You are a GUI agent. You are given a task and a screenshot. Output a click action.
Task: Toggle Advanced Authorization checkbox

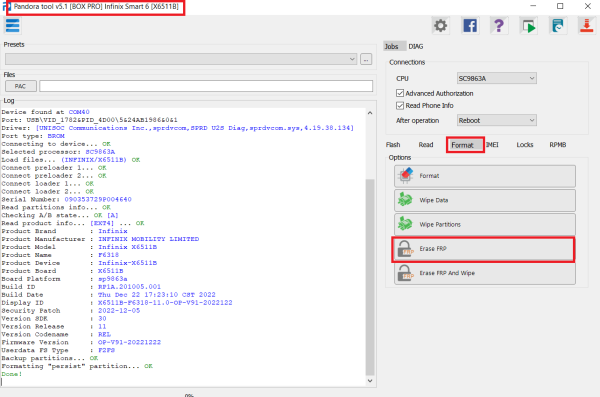[x=400, y=93]
